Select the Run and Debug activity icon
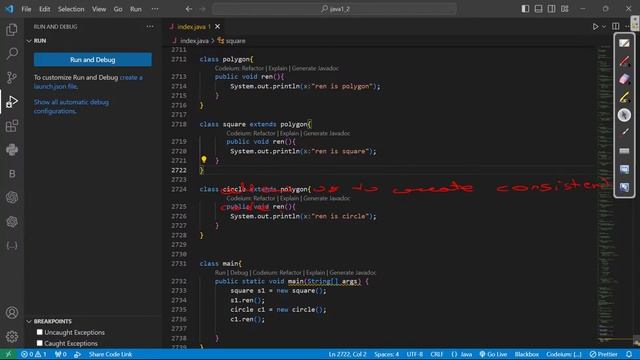The width and height of the screenshot is (640, 360). pyautogui.click(x=12, y=101)
